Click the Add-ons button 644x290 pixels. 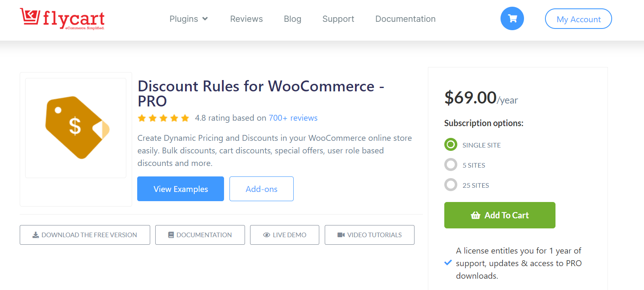(x=261, y=189)
